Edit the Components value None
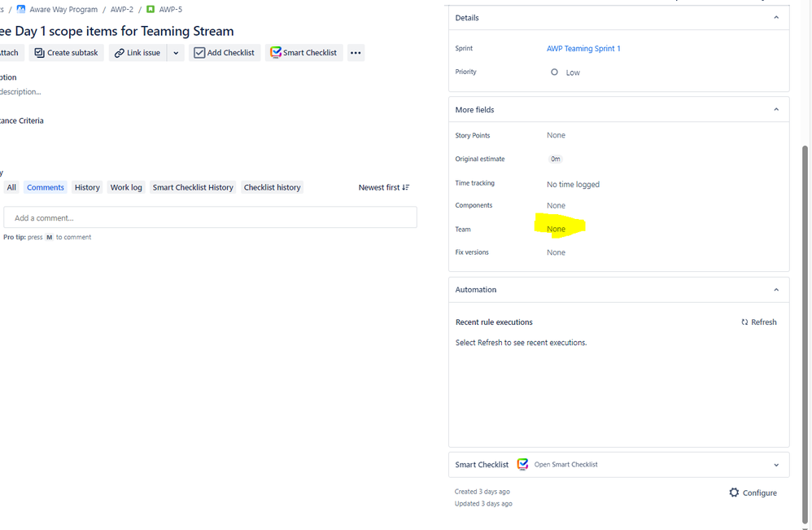Viewport: 812px width, 530px height. [556, 206]
